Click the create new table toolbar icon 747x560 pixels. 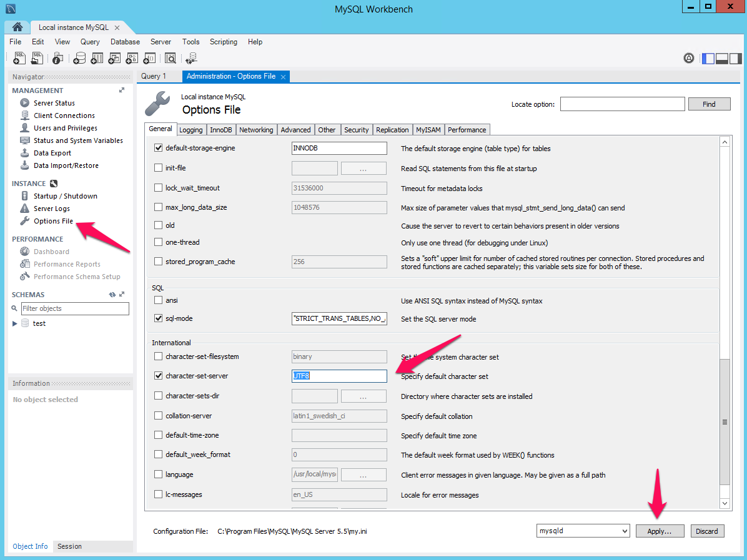(97, 58)
